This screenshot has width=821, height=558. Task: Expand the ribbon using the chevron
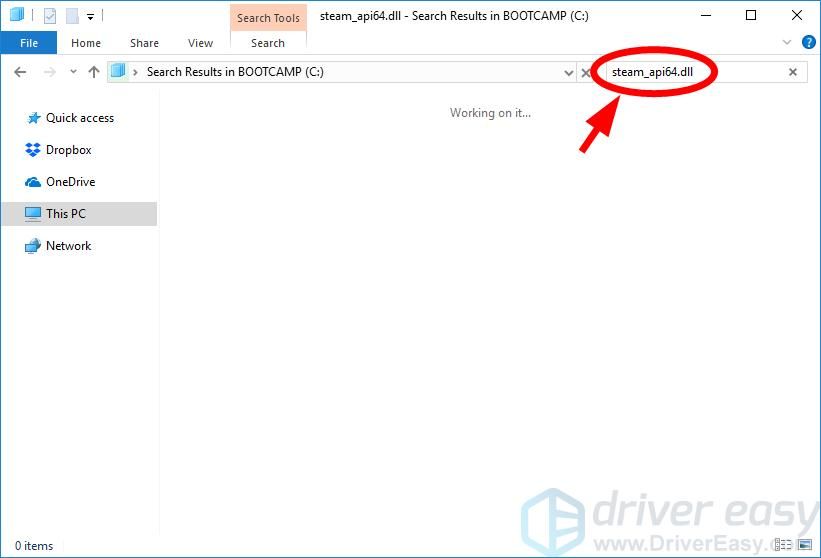coord(786,43)
